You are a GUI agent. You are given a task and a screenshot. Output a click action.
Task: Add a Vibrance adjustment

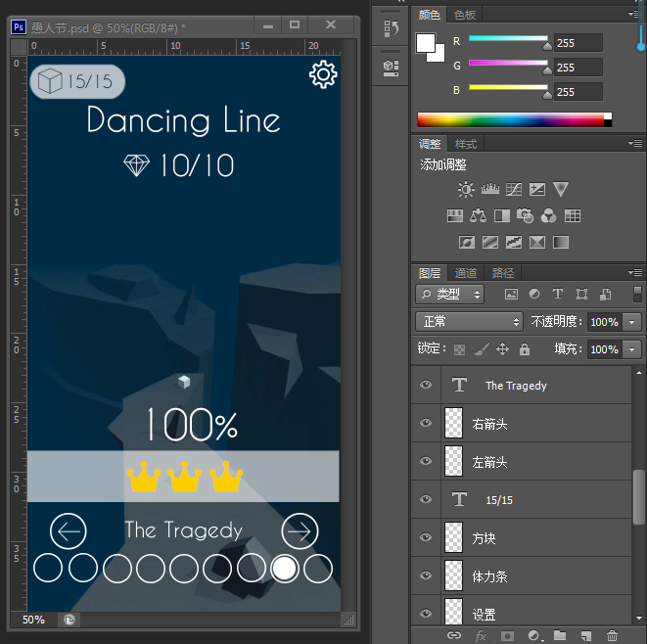click(x=561, y=189)
